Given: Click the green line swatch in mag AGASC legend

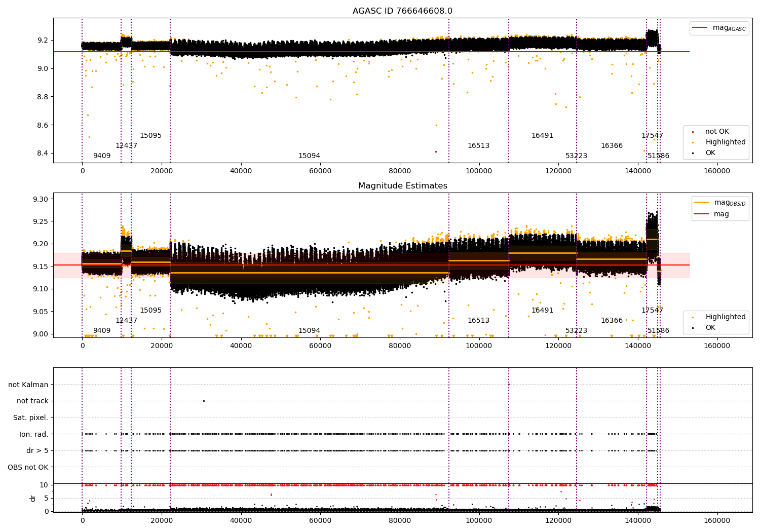Looking at the screenshot, I should (x=700, y=27).
